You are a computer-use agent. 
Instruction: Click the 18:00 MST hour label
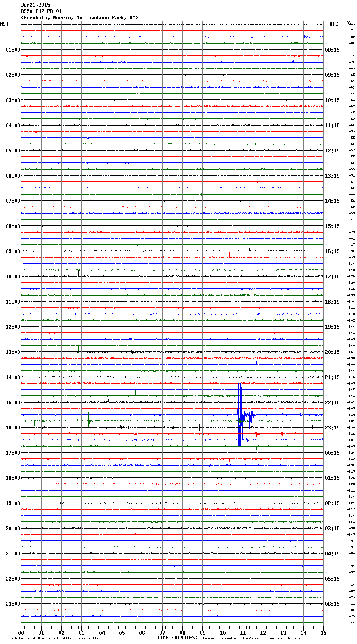[x=13, y=478]
